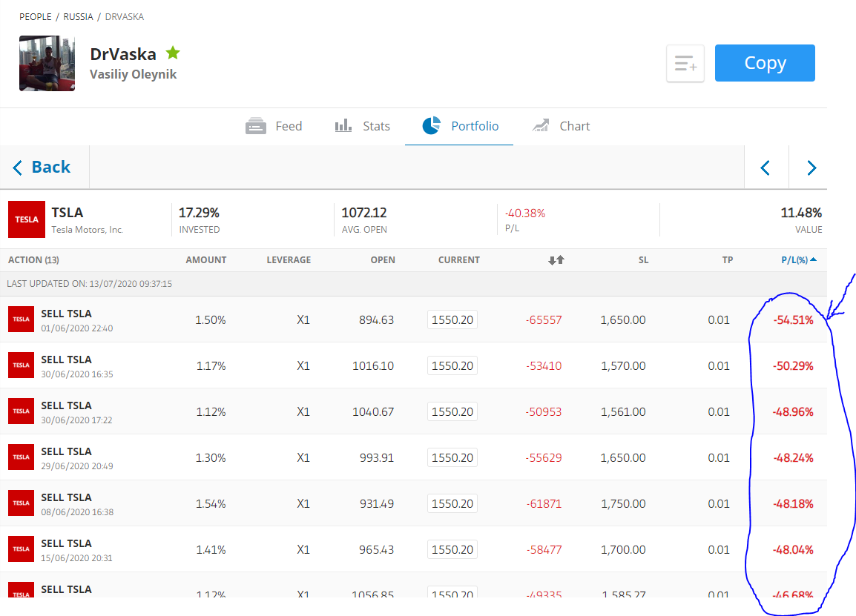Click stop loss value 1,570.00
The image size is (856, 616).
point(623,365)
